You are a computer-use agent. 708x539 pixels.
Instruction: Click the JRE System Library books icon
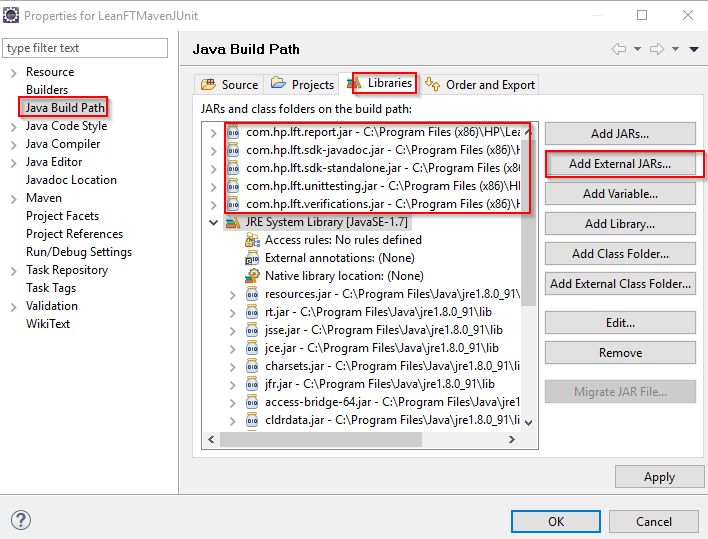point(233,223)
